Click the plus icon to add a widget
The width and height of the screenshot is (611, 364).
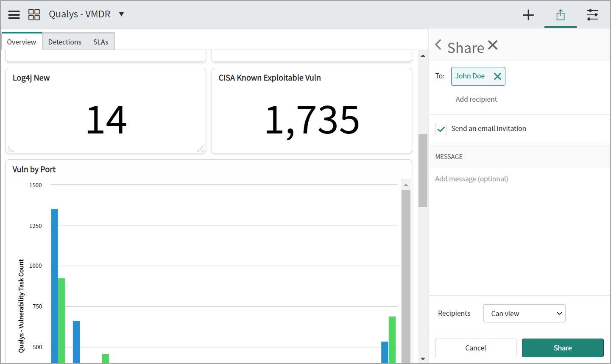coord(528,14)
